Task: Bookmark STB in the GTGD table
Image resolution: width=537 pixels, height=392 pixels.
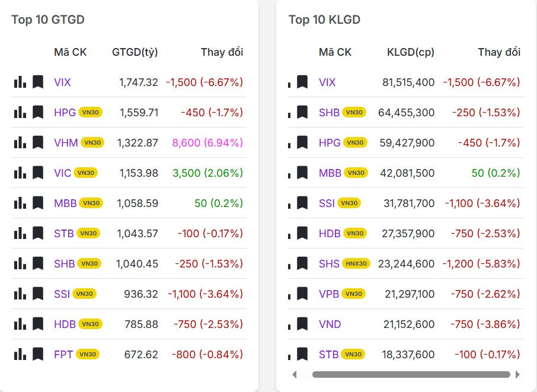Action: tap(38, 233)
